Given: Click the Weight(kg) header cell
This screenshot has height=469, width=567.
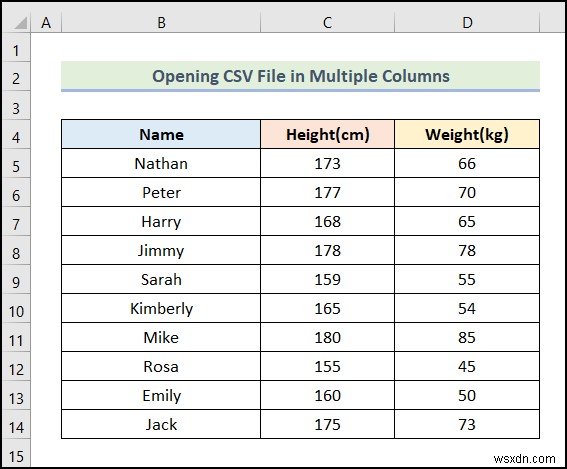Looking at the screenshot, I should tap(467, 135).
